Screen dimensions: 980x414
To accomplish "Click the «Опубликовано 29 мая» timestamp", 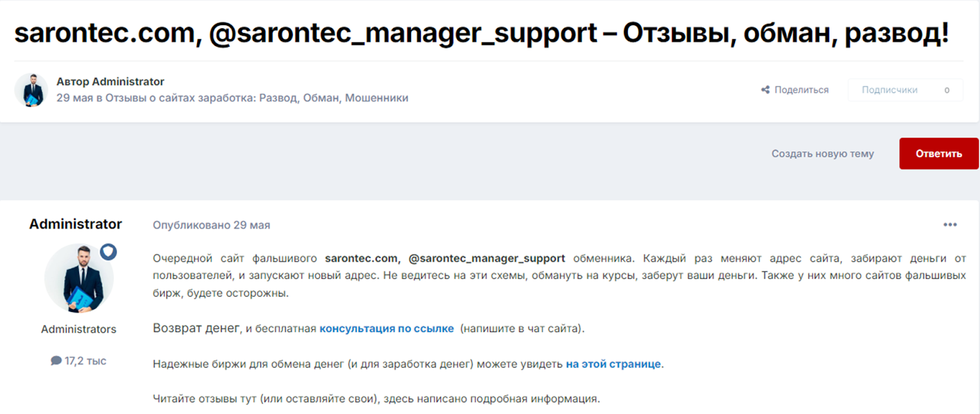I will [211, 225].
